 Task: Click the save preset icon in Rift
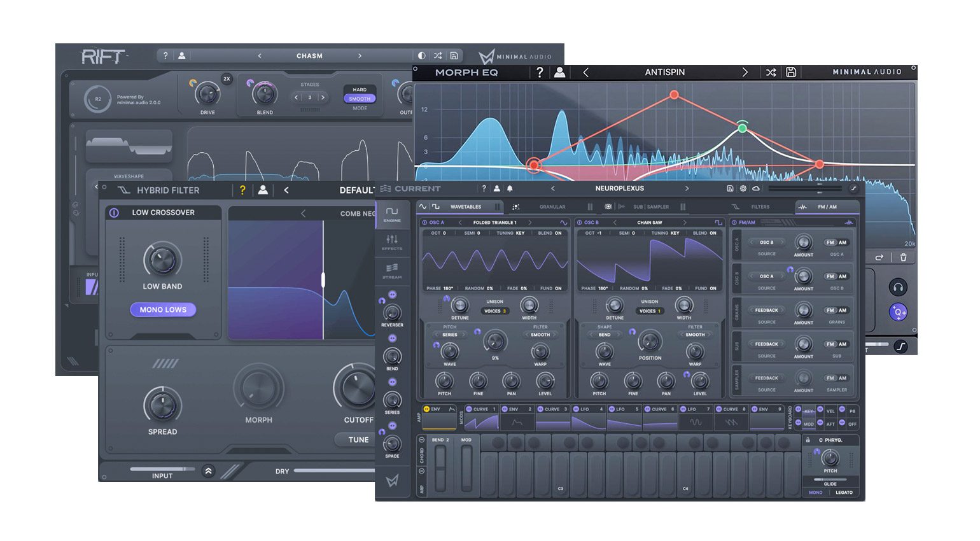point(454,56)
